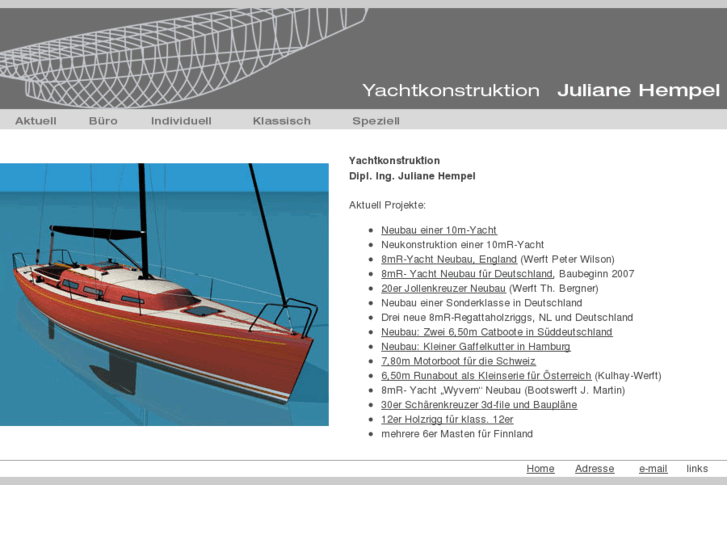Click the red sailboat rendering image
This screenshot has width=727, height=545.
[x=164, y=295]
